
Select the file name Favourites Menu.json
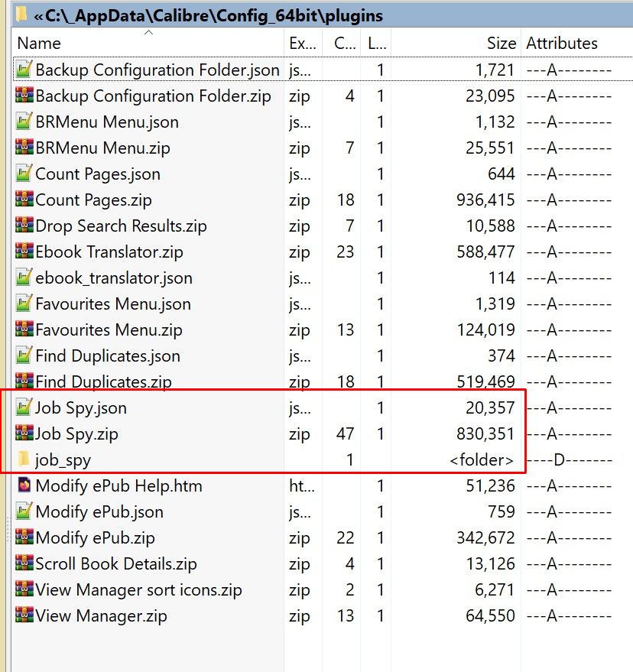point(113,304)
